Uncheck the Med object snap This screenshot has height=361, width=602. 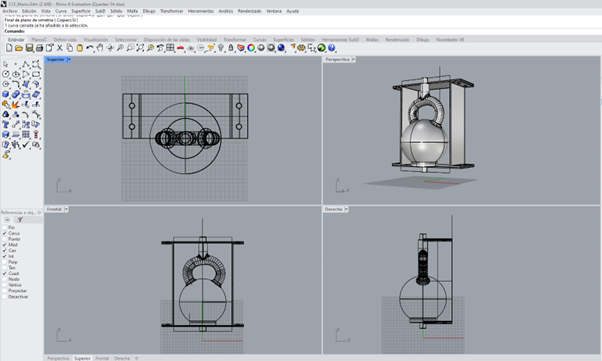[x=5, y=245]
